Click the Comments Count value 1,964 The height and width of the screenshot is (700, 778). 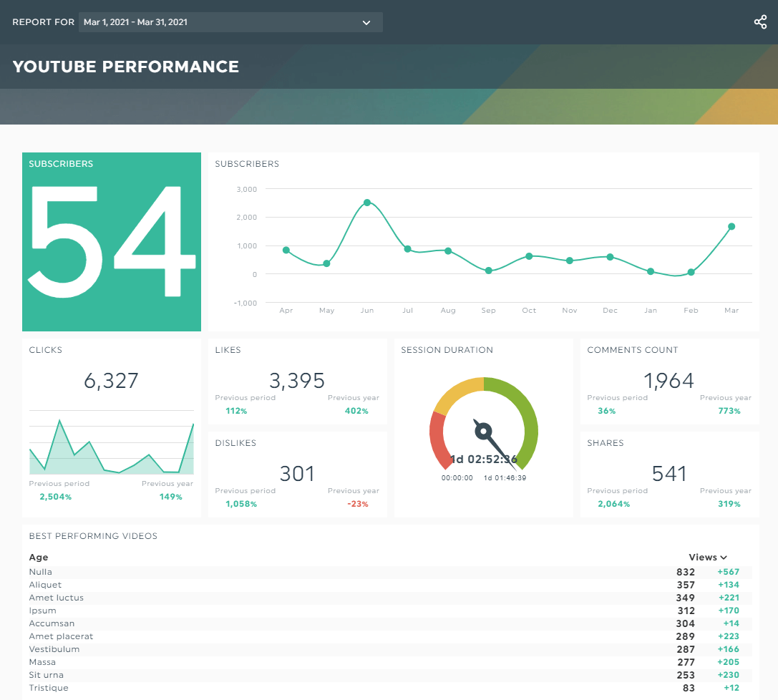668,381
